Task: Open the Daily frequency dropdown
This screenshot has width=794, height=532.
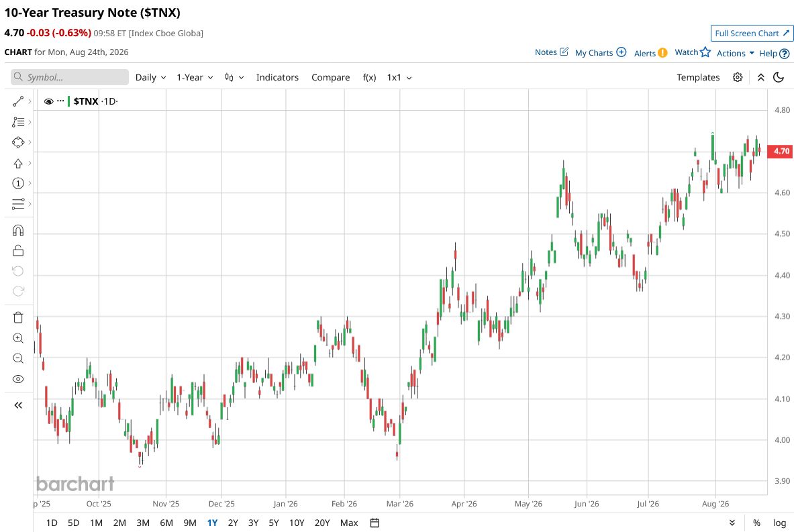Action: [150, 77]
